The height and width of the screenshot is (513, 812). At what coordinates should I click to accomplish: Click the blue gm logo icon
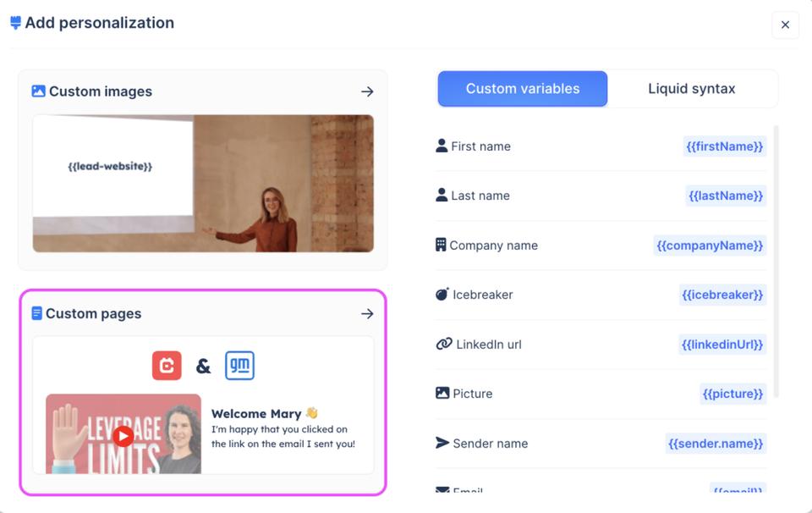click(239, 366)
